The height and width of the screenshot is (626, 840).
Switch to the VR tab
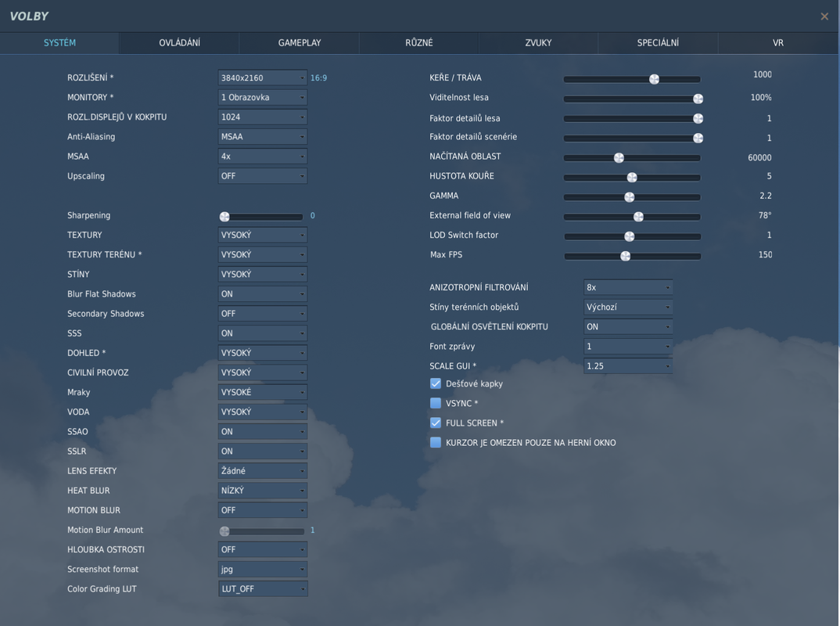click(x=778, y=43)
